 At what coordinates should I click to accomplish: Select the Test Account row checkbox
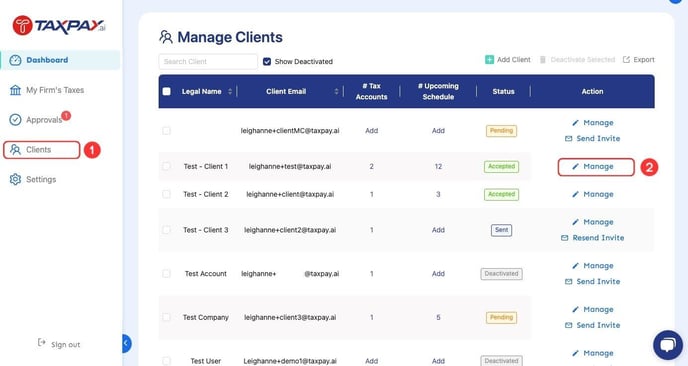pos(166,273)
